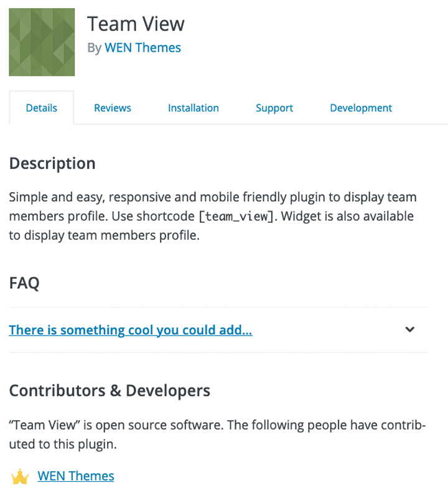Open the WEN Themes author link under the title
448x498 pixels.
coord(142,48)
